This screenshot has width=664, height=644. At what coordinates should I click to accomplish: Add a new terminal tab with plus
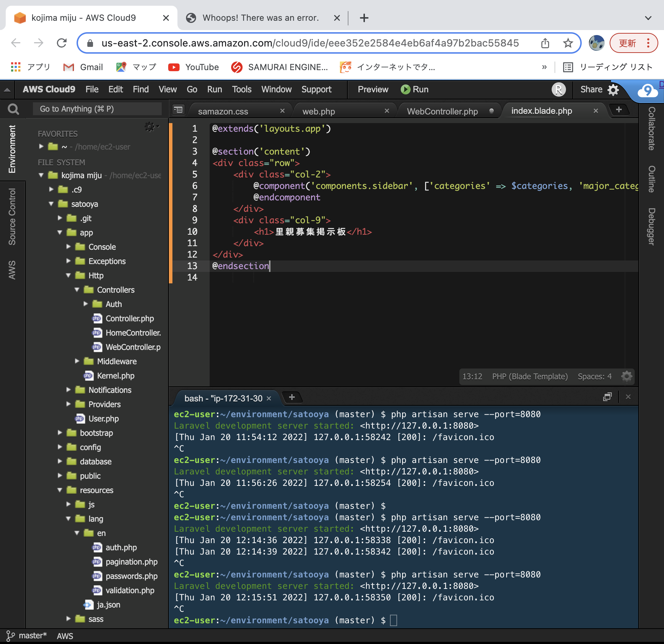(x=292, y=397)
